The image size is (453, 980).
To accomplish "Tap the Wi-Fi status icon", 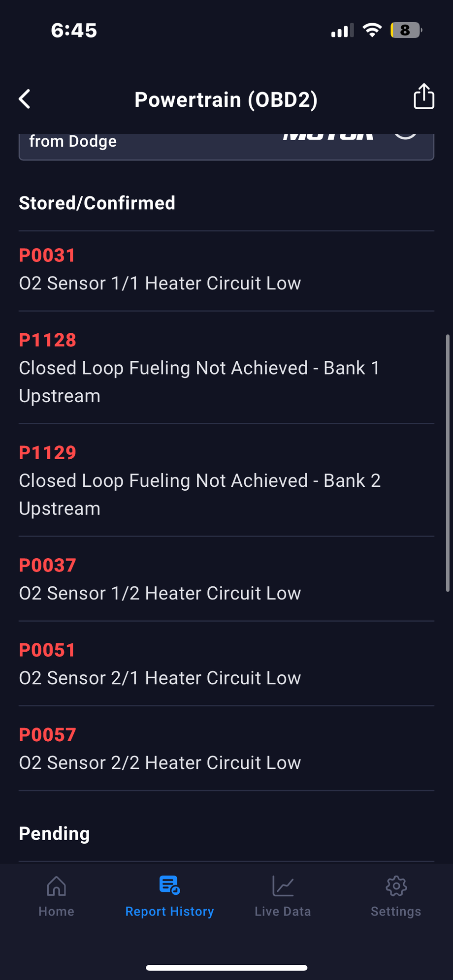I will tap(372, 31).
